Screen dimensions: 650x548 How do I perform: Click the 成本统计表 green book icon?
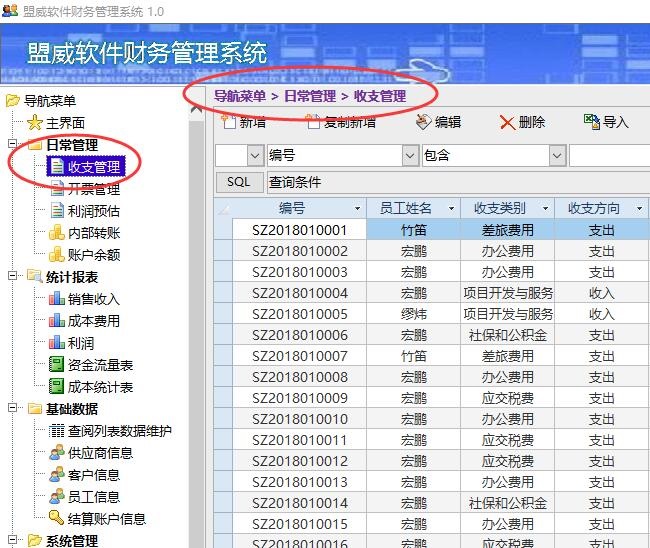click(x=56, y=387)
